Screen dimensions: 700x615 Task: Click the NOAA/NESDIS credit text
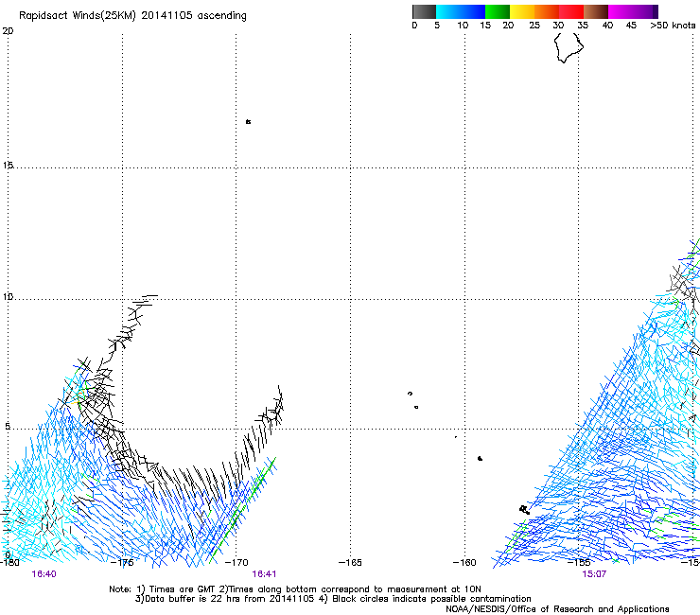pos(557,609)
